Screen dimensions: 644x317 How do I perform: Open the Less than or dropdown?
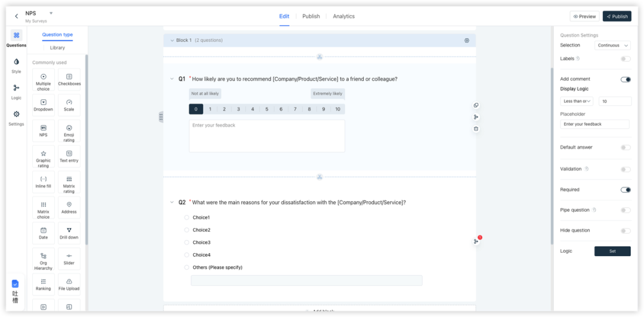pos(576,101)
